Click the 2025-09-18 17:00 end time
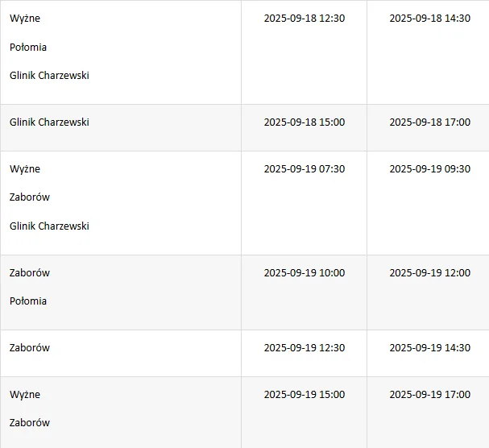Viewport: 489px width, 448px height. tap(429, 122)
